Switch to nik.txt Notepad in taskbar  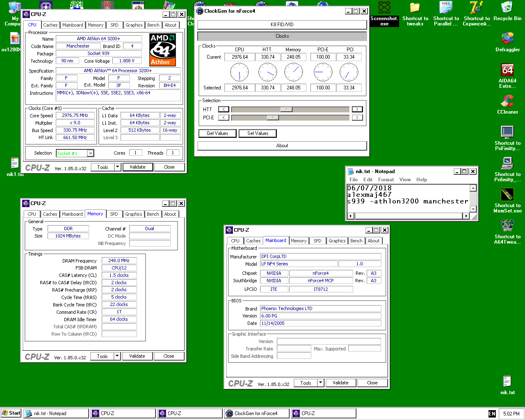point(56,413)
